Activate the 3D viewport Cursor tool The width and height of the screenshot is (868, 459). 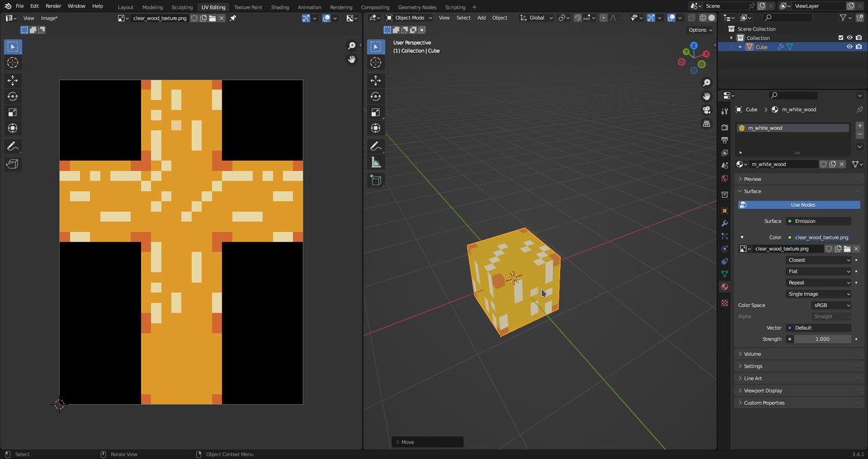click(376, 62)
